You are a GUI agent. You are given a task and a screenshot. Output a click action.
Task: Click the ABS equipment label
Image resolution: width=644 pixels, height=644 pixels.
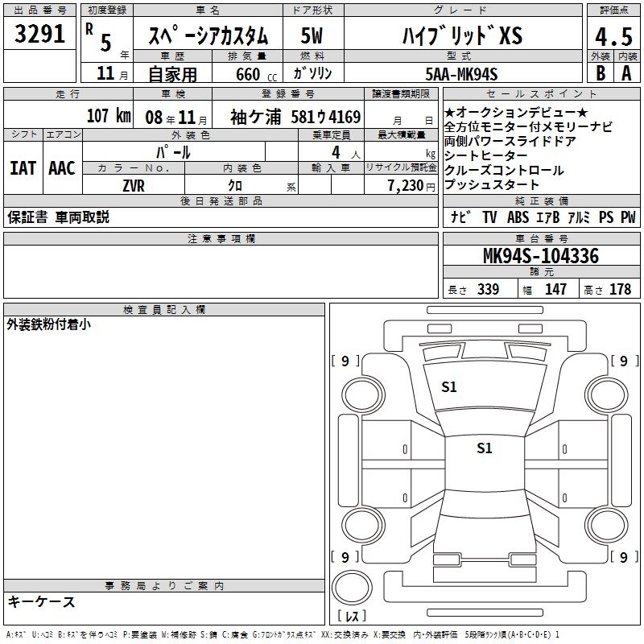(518, 217)
